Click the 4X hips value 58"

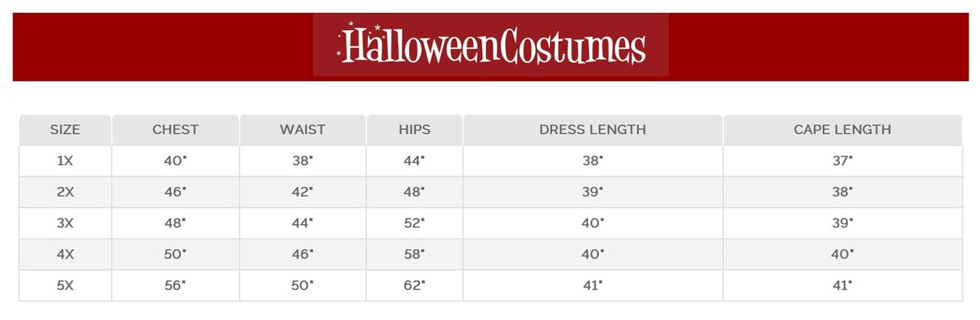coord(414,255)
